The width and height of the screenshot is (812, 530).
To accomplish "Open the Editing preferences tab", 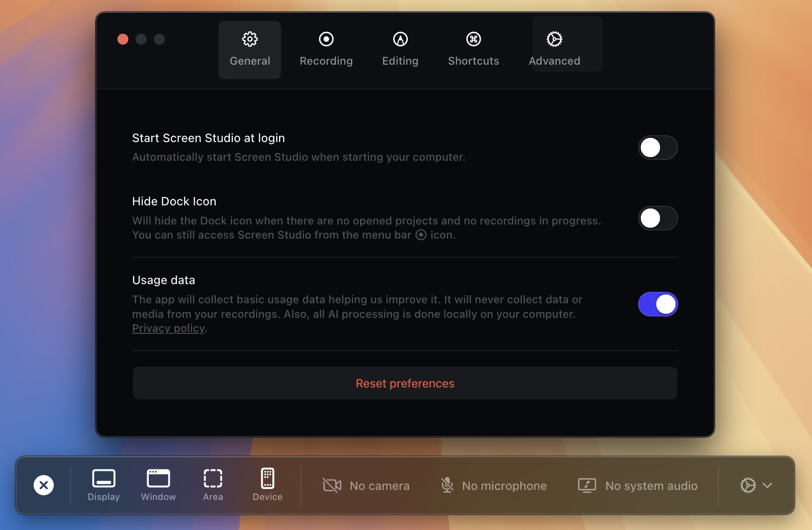I will [400, 50].
